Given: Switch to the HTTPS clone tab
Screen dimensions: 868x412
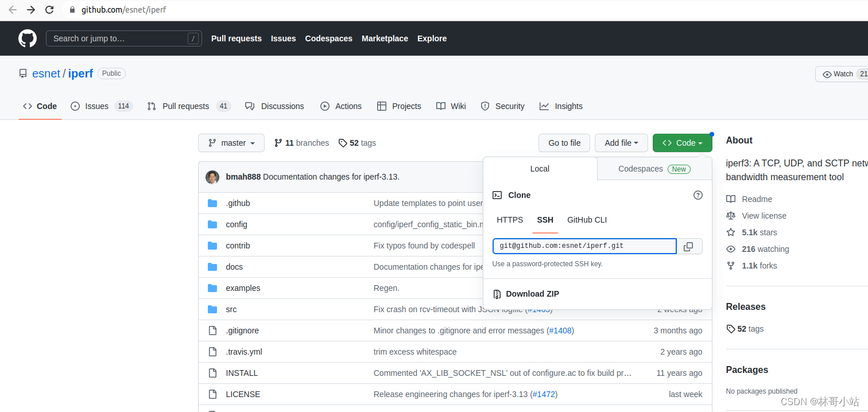Looking at the screenshot, I should (510, 220).
